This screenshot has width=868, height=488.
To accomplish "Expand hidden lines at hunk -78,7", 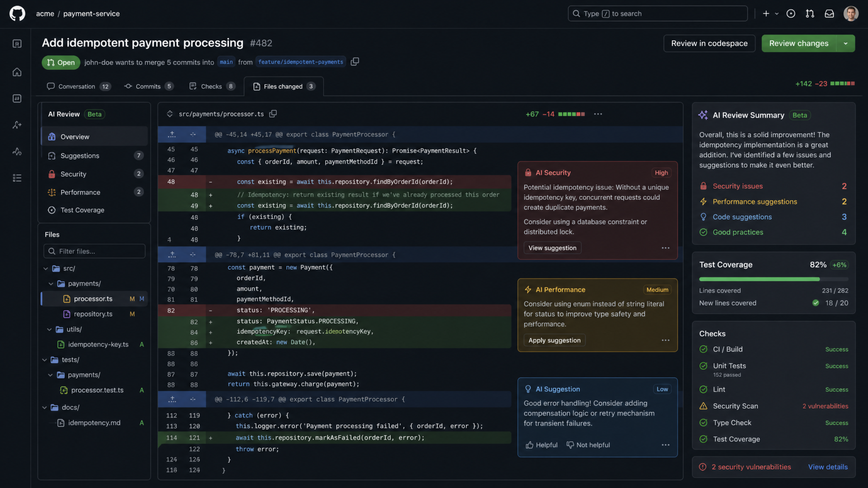I will [x=172, y=255].
